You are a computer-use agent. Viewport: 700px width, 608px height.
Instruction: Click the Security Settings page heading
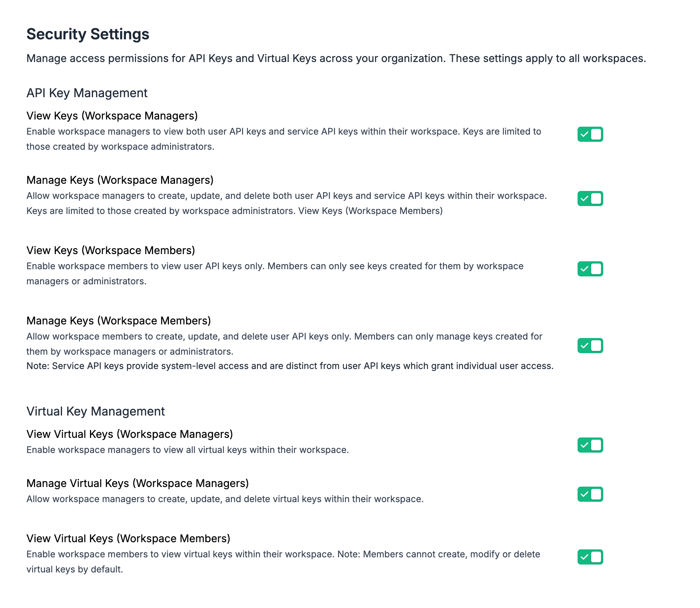[x=88, y=34]
